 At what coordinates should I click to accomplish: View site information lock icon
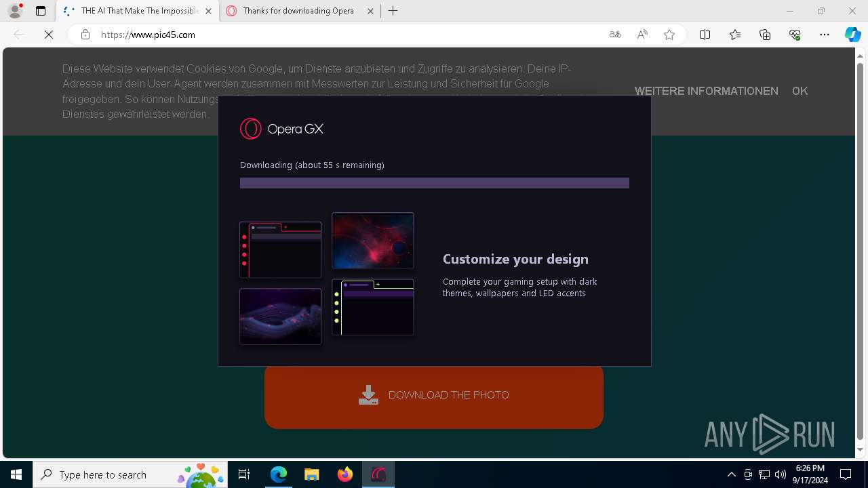point(85,35)
